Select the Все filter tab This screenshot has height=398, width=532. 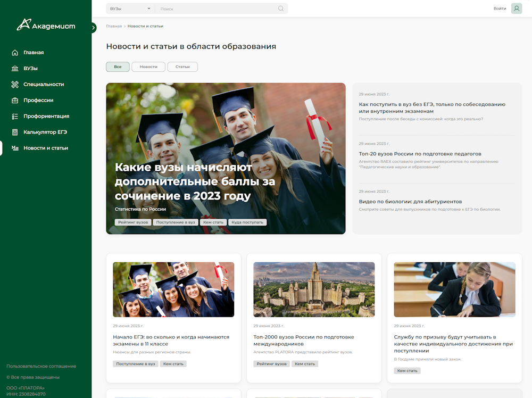[118, 67]
